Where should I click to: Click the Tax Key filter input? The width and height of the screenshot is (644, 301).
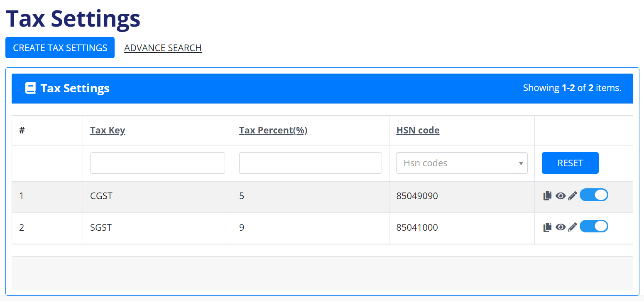pos(157,163)
